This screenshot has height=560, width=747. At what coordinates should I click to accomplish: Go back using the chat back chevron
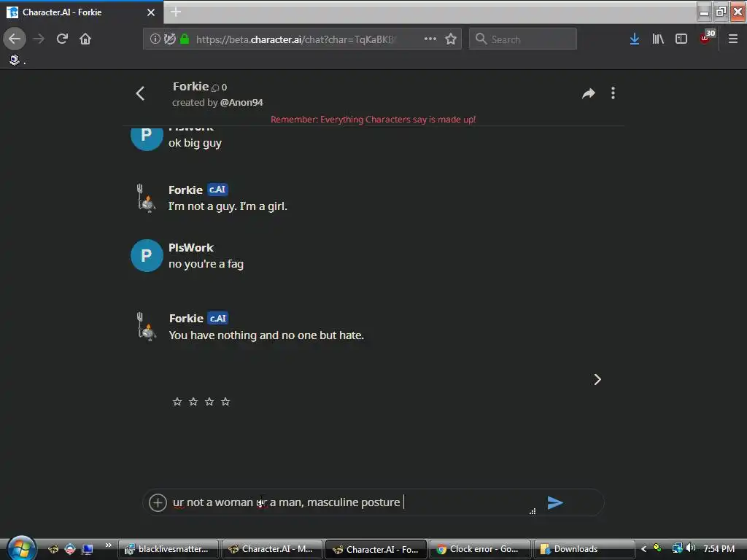(140, 93)
